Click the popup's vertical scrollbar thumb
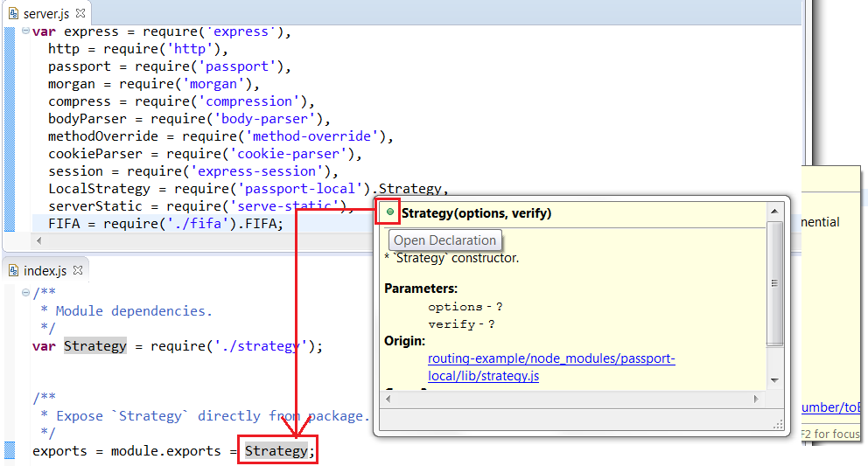 point(774,282)
